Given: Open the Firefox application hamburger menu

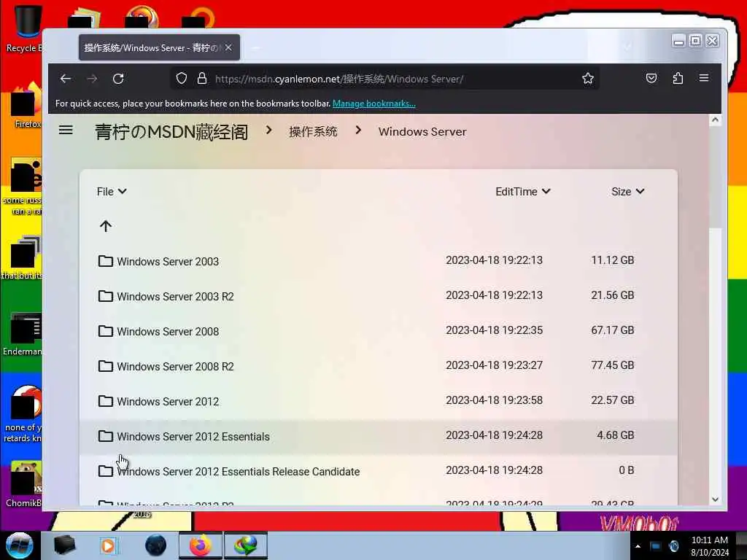Looking at the screenshot, I should click(x=704, y=78).
